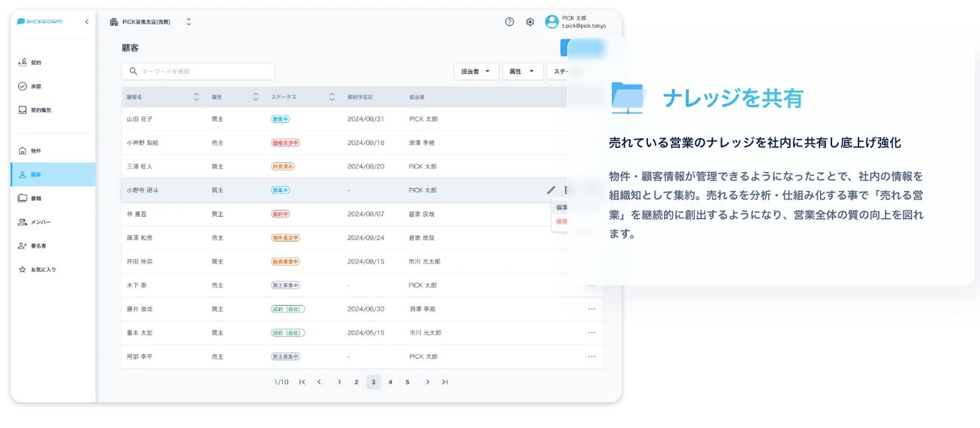
Task: Go to 承認 approvals in sidebar
Action: pyautogui.click(x=35, y=86)
